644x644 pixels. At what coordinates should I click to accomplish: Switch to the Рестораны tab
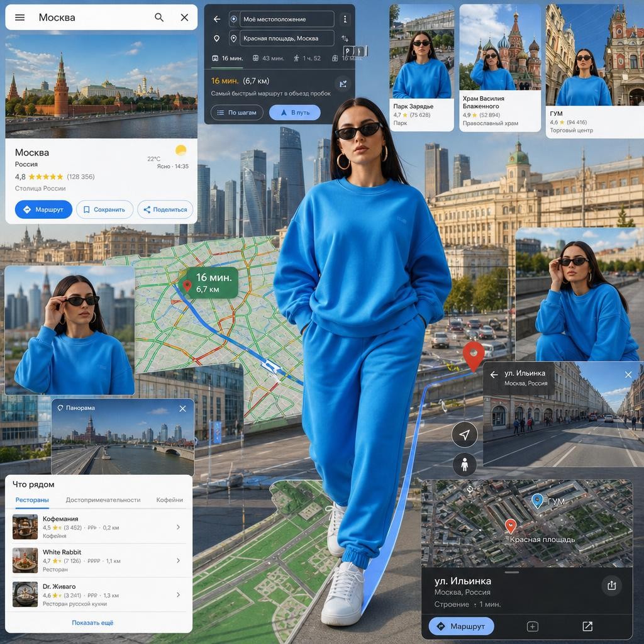tap(32, 500)
